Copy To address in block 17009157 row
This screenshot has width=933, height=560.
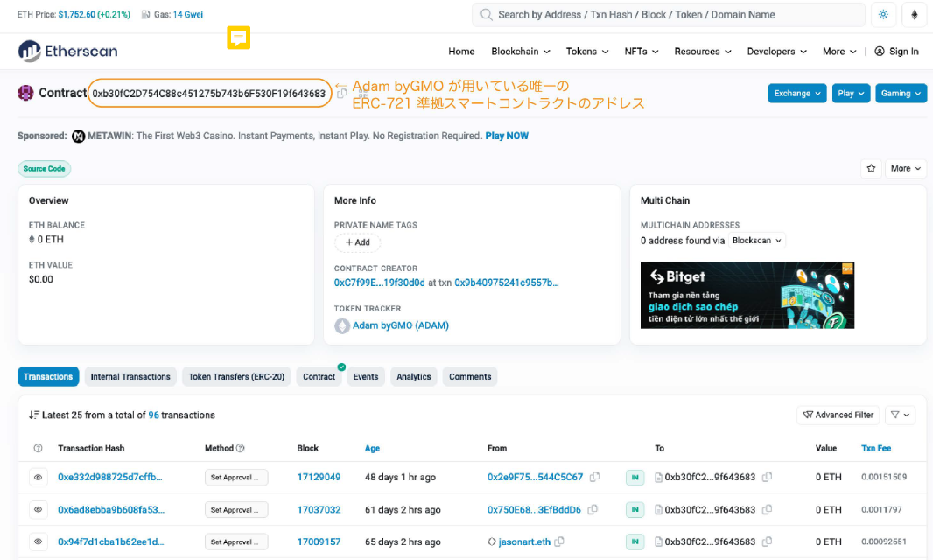coord(767,542)
